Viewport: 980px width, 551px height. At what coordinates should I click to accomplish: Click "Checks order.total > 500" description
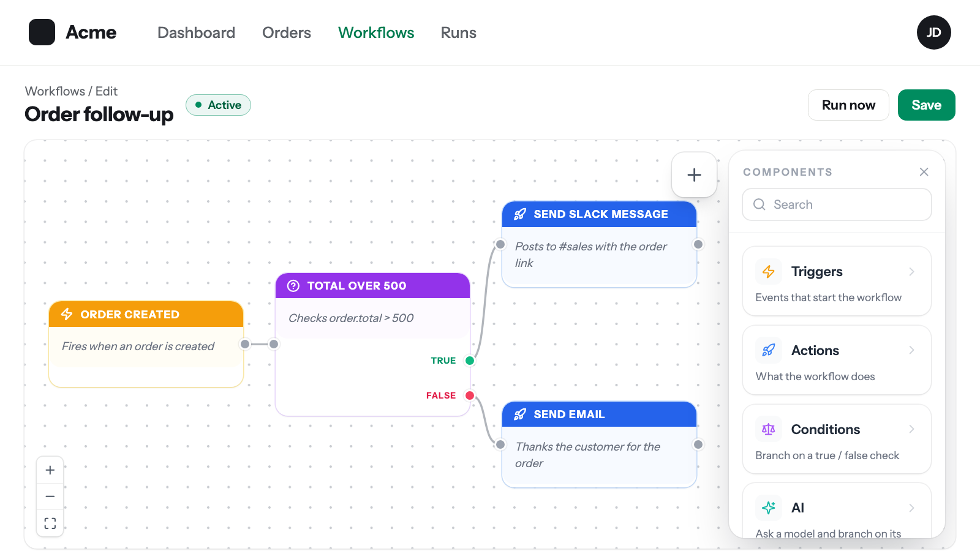[x=351, y=318]
